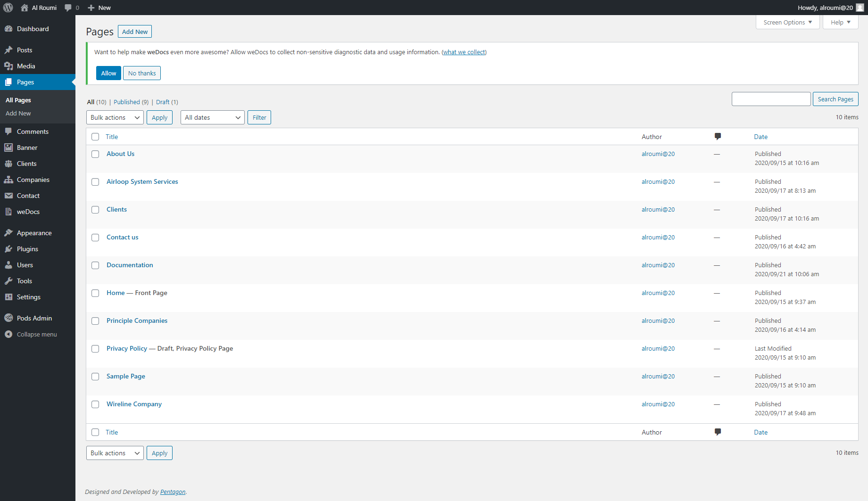868x501 pixels.
Task: Sort table by the top Date column header
Action: [x=761, y=137]
